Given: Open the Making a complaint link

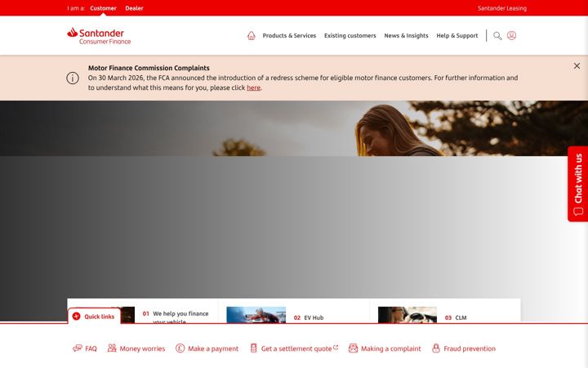Looking at the screenshot, I should click(x=385, y=348).
